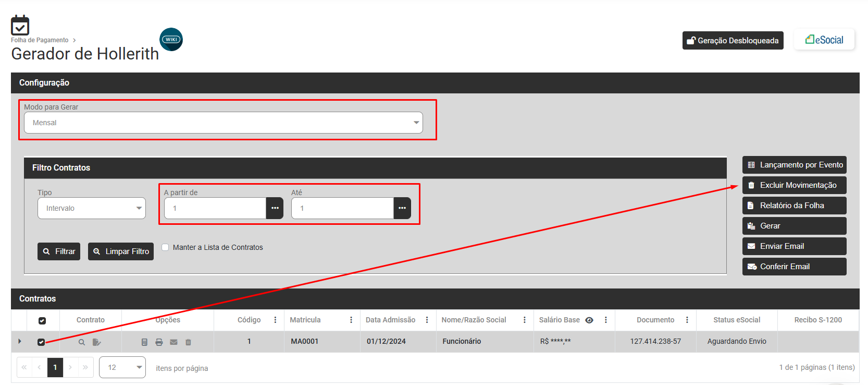Click the Limpar Filtro button
The width and height of the screenshot is (868, 385).
[121, 251]
